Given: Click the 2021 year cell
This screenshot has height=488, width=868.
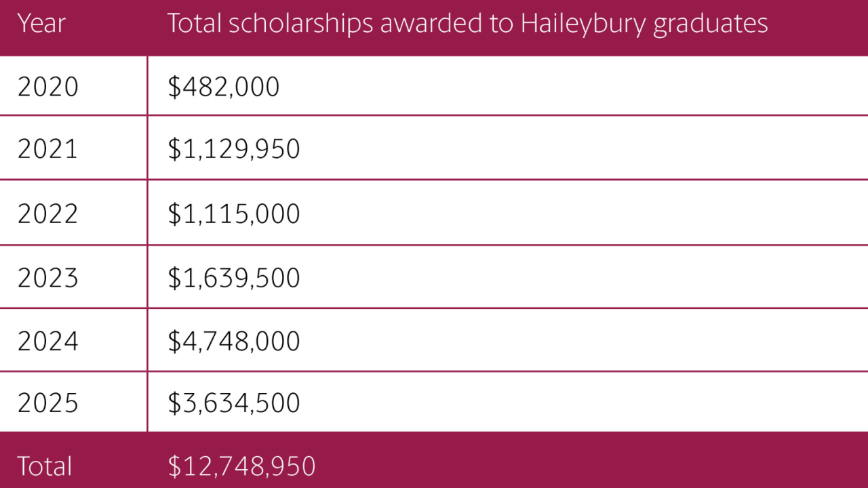Looking at the screenshot, I should (47, 149).
